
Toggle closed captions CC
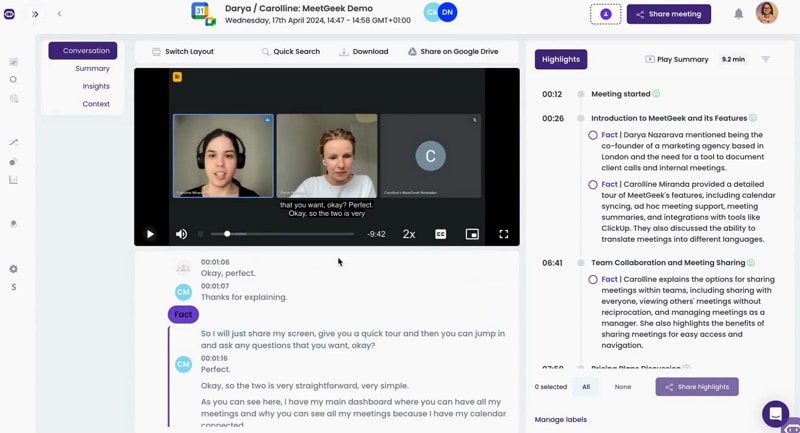pyautogui.click(x=440, y=234)
